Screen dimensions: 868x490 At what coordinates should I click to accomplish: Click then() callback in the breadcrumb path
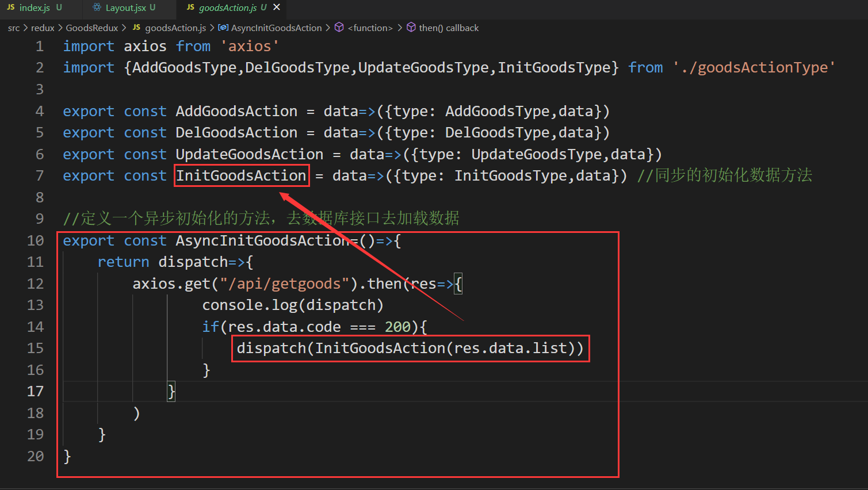[x=449, y=28]
